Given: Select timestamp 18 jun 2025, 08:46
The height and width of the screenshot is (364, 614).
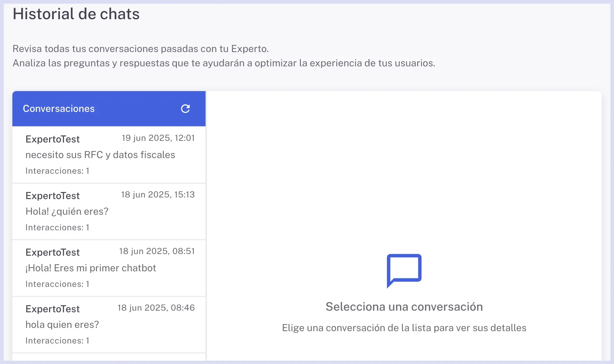Looking at the screenshot, I should coord(156,308).
